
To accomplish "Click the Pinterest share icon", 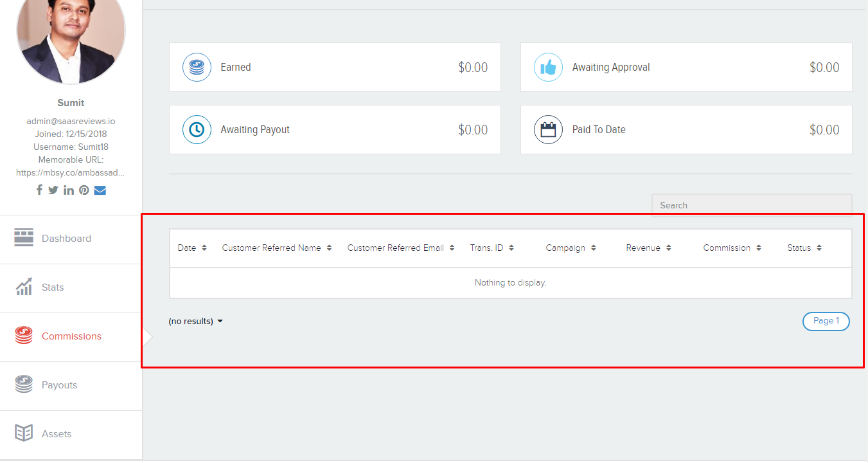I will point(84,190).
